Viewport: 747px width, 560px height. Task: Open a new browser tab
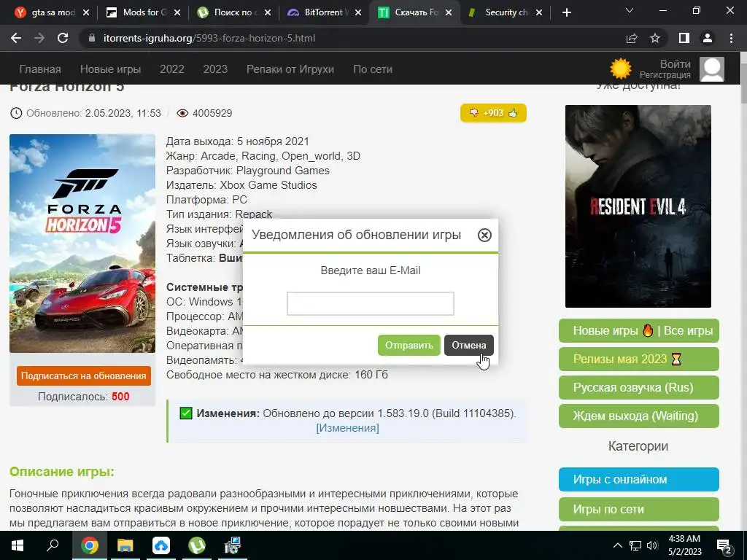tap(566, 12)
